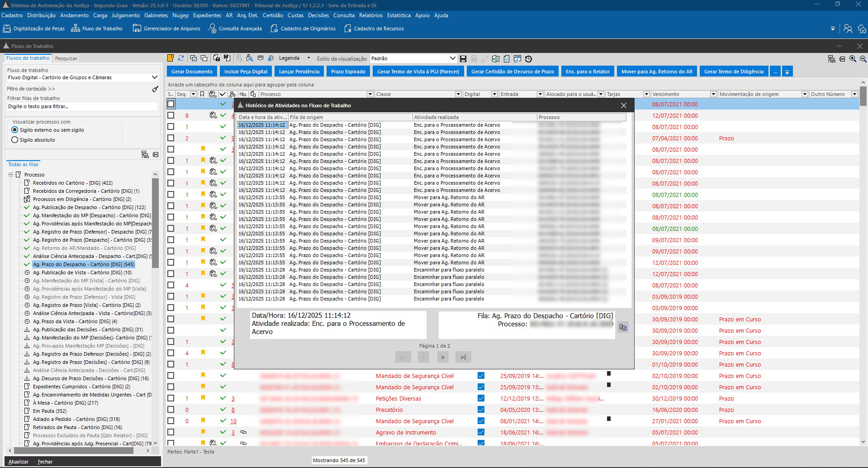Click the Gerar Documento button
The width and height of the screenshot is (868, 468).
point(192,72)
